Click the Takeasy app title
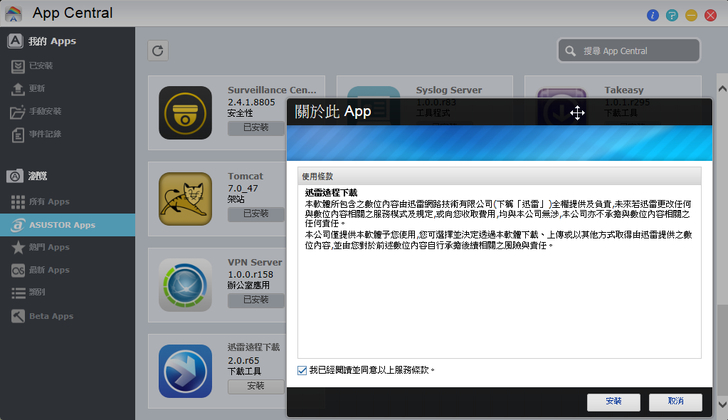Screen dimensions: 728x420 point(624,90)
